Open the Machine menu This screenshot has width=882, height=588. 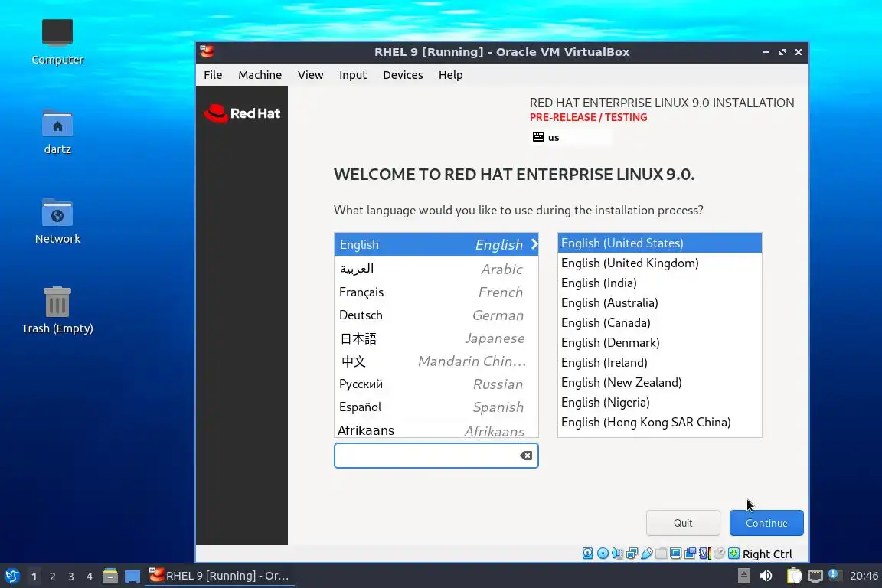260,75
